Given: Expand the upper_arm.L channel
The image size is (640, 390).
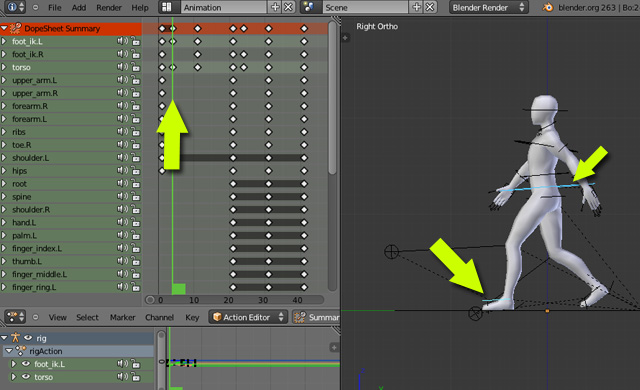Looking at the screenshot, I should pos(4,80).
